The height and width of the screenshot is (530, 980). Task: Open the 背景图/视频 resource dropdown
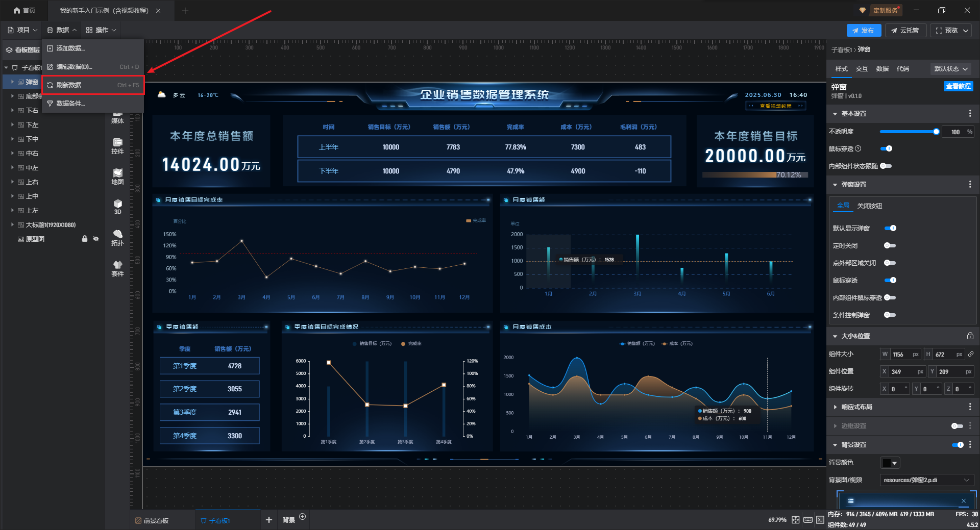(927, 480)
